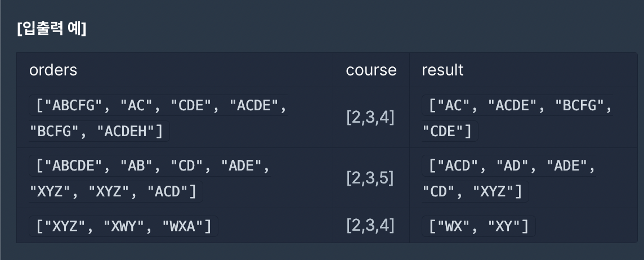The height and width of the screenshot is (260, 644).
Task: Click the course value [2,3,5]
Action: click(370, 178)
